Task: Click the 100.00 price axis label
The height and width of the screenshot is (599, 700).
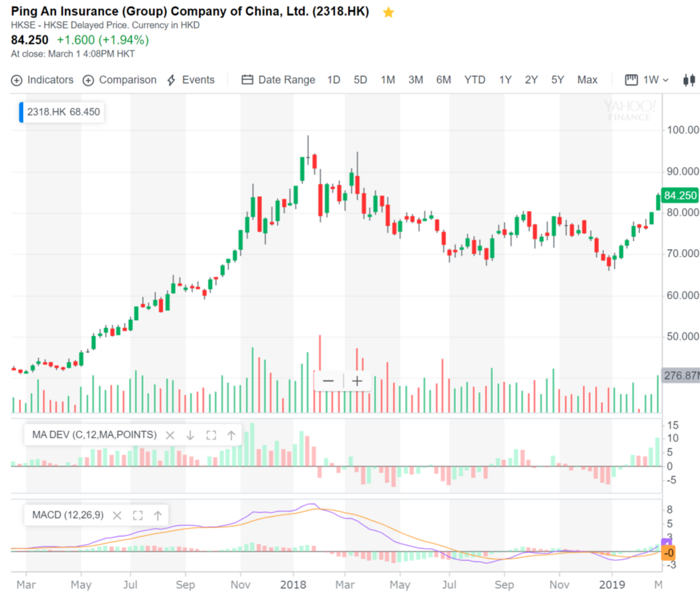Action: [x=683, y=130]
